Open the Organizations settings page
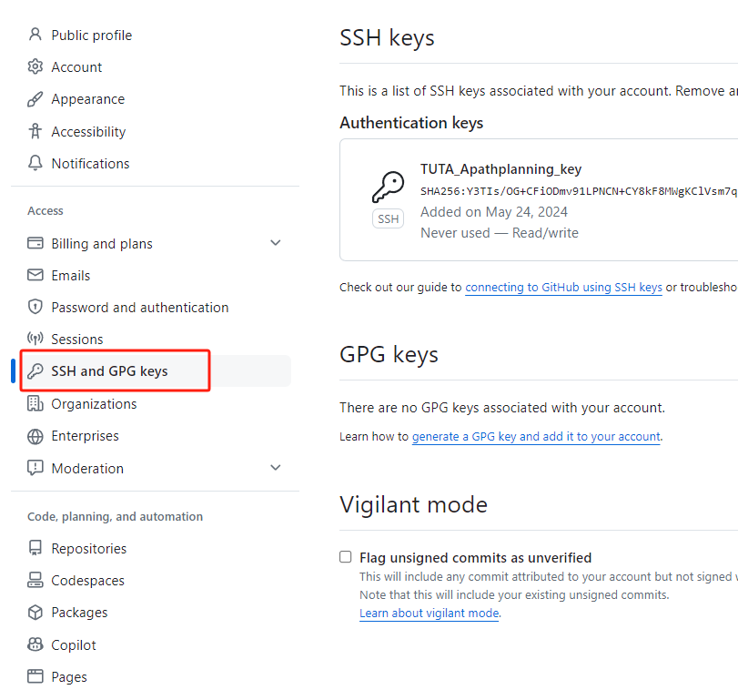The width and height of the screenshot is (738, 700). tap(94, 403)
